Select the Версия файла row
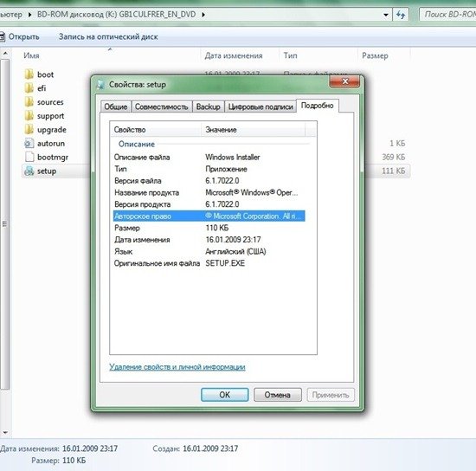This screenshot has height=471, width=476. click(x=209, y=181)
